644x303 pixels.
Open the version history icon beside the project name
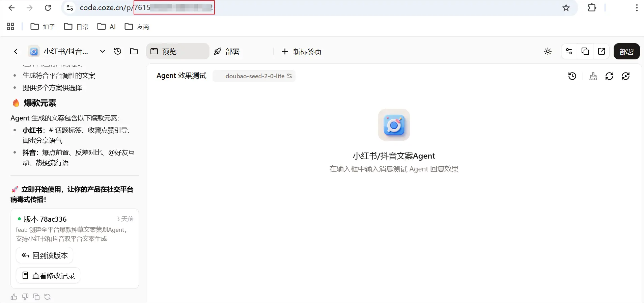click(x=118, y=52)
